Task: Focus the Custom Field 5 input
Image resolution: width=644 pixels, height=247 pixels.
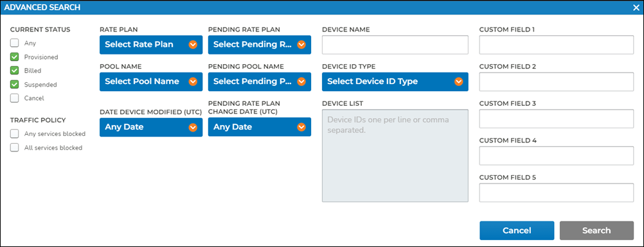Action: tap(557, 193)
